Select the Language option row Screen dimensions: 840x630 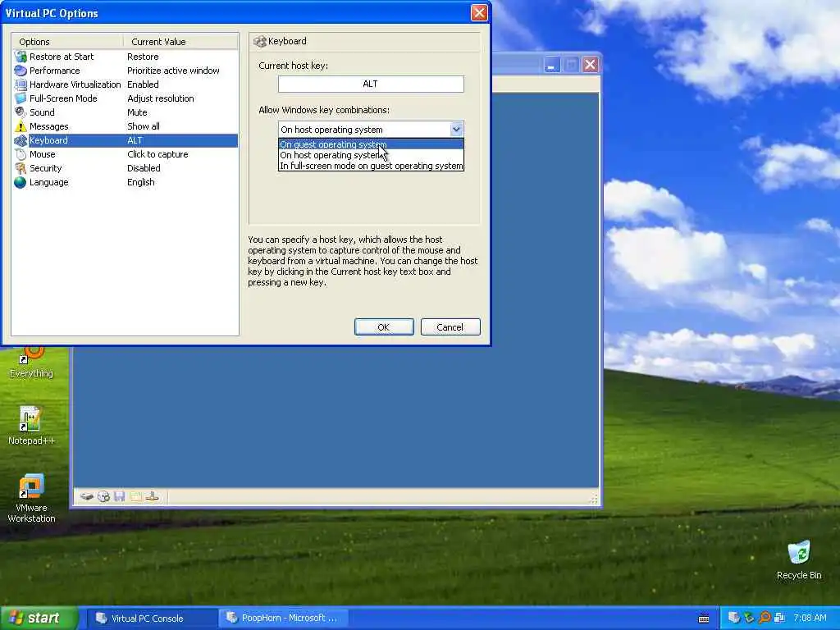coord(126,182)
